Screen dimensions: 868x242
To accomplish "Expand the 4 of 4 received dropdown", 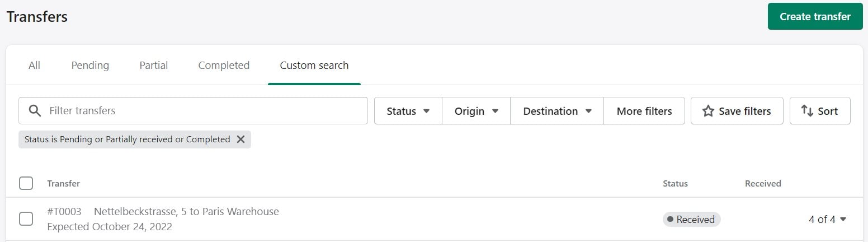I will click(828, 220).
